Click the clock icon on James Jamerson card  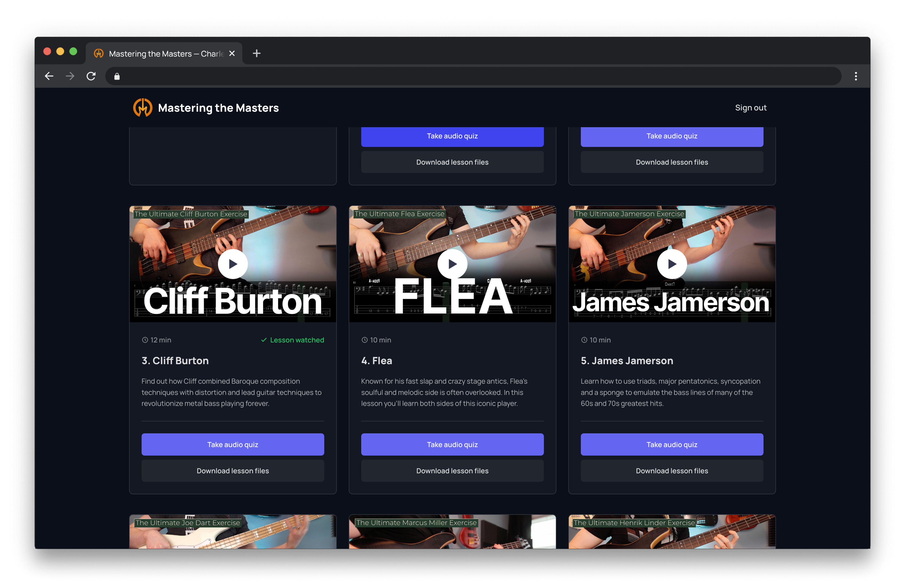(584, 340)
